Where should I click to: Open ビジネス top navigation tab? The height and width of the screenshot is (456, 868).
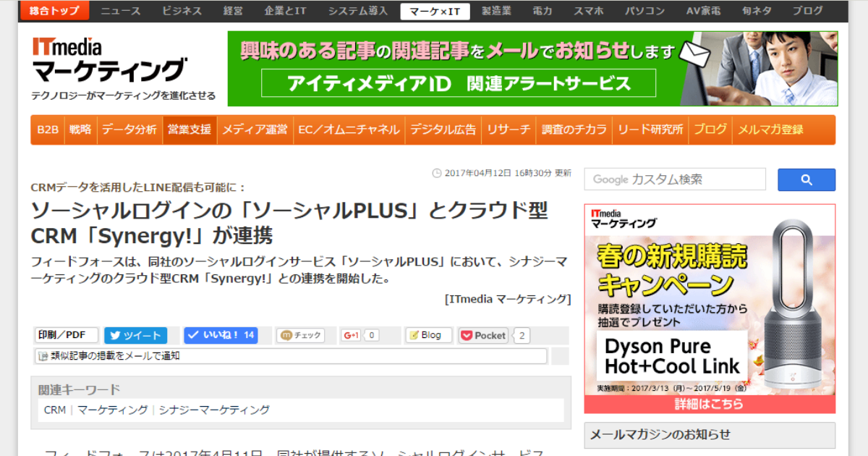182,11
